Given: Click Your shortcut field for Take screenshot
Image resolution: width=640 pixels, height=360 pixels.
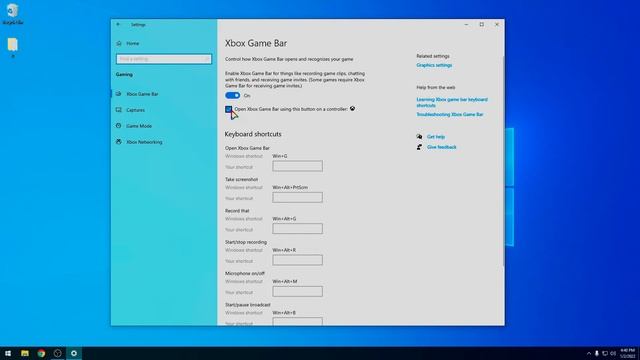Looking at the screenshot, I should (298, 198).
